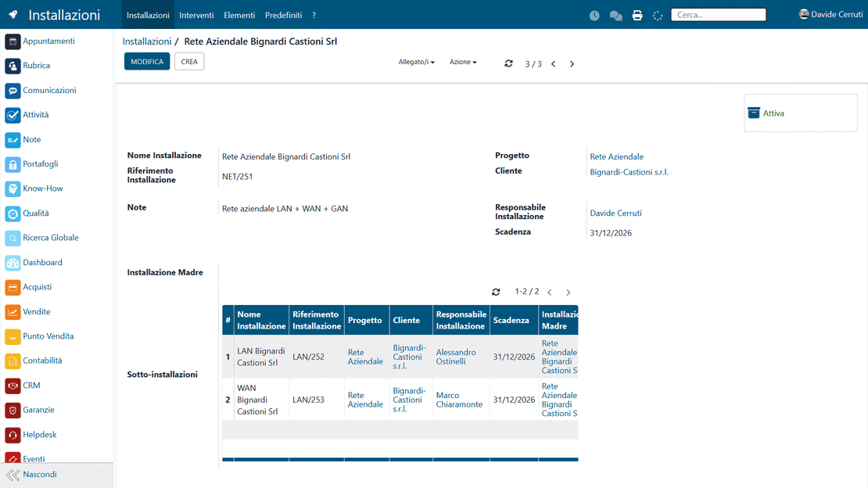
Task: Select the NET/251 reference value
Action: 238,177
